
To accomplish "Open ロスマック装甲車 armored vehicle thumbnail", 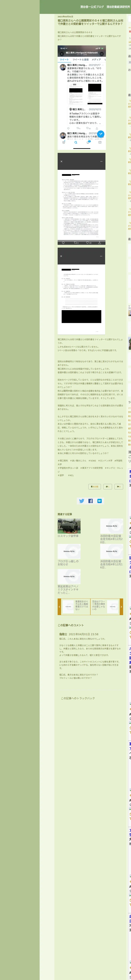I will pos(69,526).
